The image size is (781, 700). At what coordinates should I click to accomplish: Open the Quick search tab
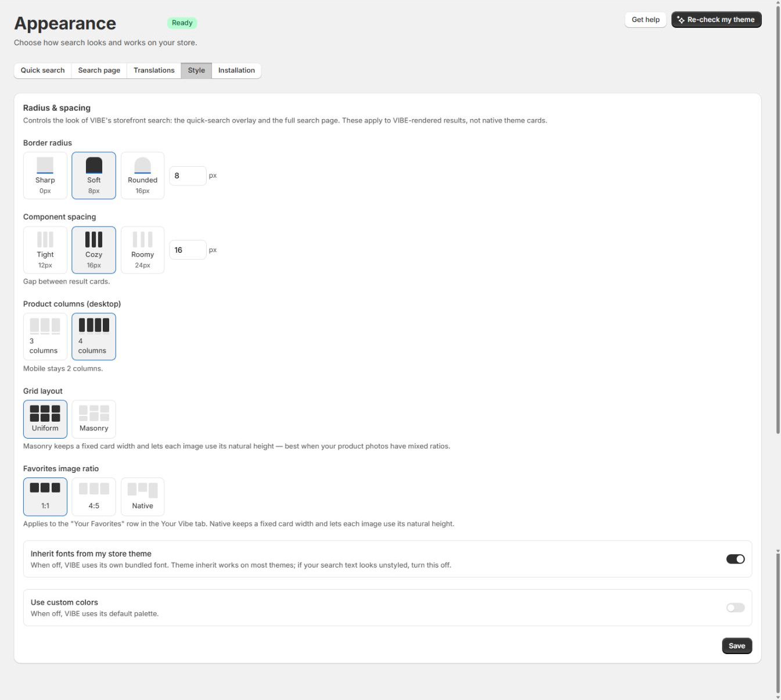tap(43, 70)
